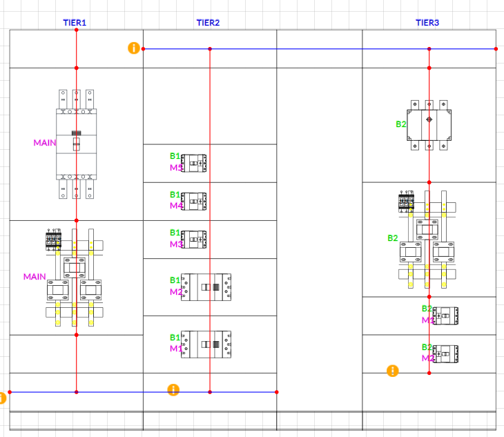The width and height of the screenshot is (504, 437).
Task: Open the info marker in TIER3's lower section
Action: click(x=393, y=371)
